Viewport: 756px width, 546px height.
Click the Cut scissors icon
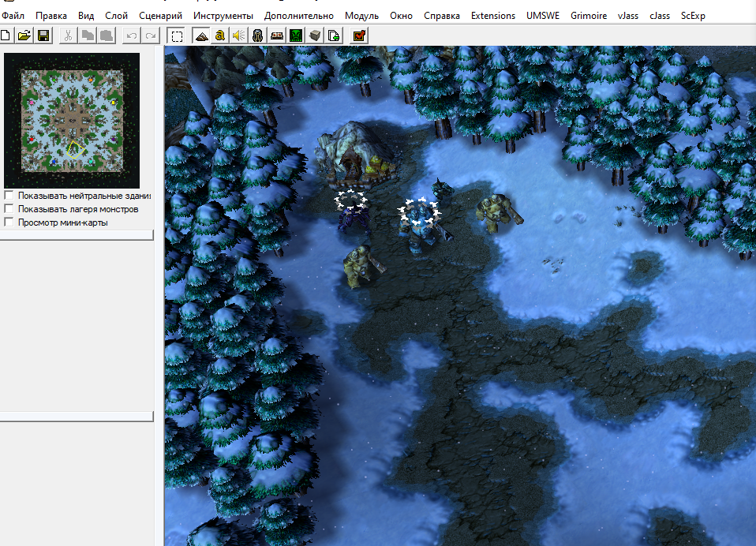click(68, 36)
